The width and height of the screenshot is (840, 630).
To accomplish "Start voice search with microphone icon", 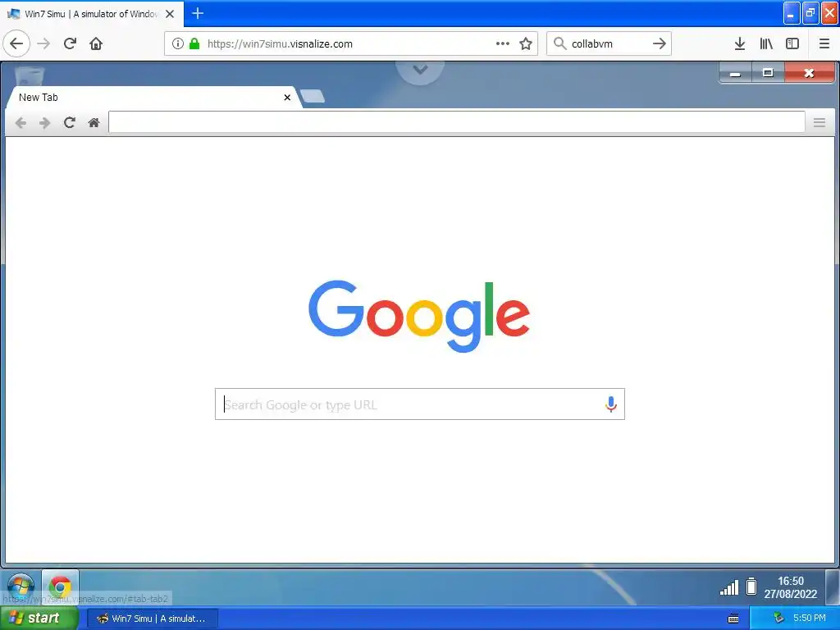I will pos(610,404).
